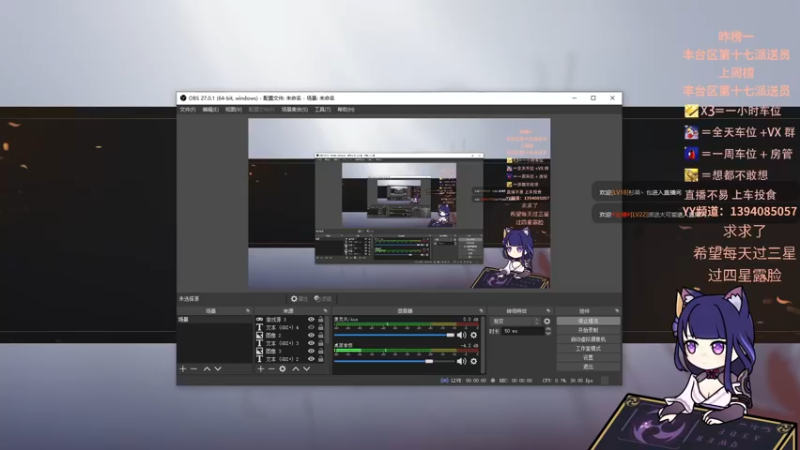Open the 场景集合(S) menu
Screen dimensions: 800x450
(294, 110)
